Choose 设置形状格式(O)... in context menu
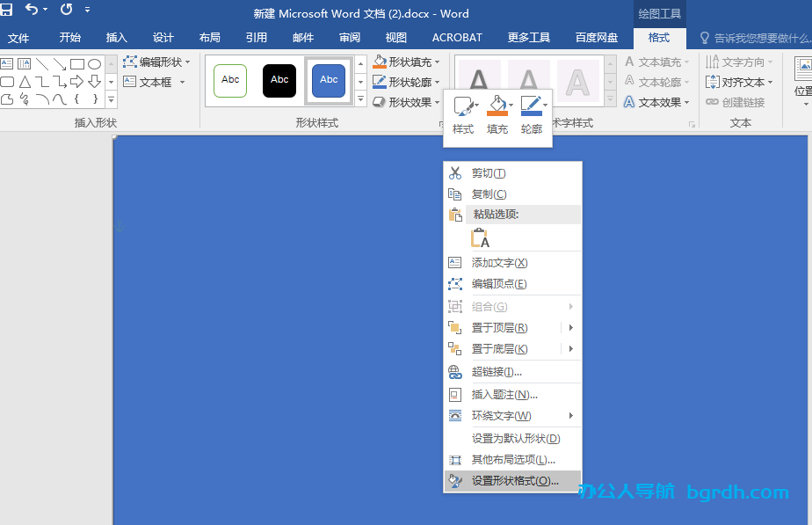Image resolution: width=812 pixels, height=525 pixels. click(512, 481)
